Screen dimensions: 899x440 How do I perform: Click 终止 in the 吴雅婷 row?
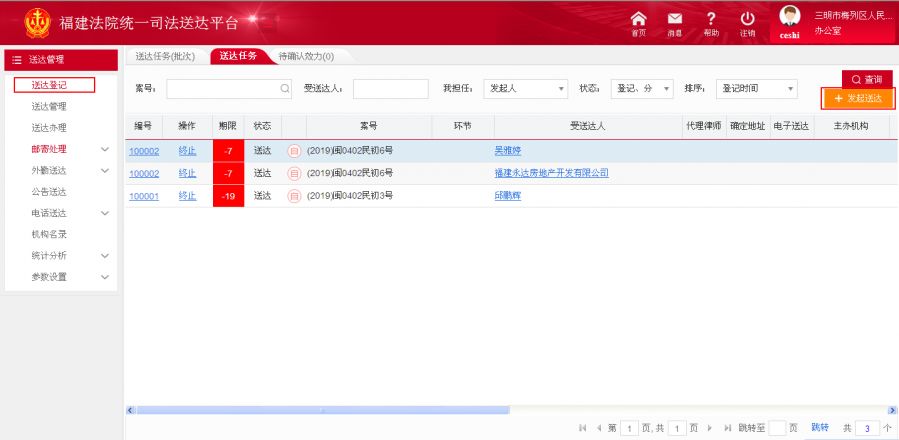tap(187, 151)
